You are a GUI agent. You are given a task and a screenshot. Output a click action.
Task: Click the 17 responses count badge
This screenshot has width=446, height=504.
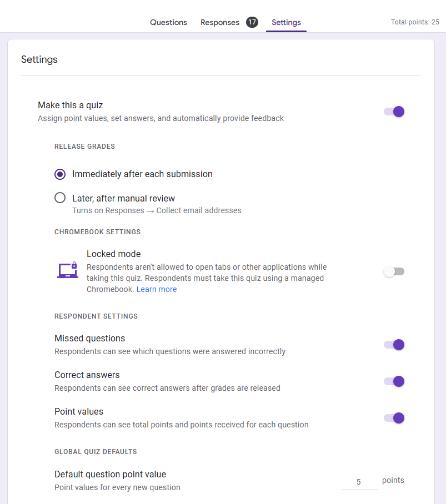pos(252,22)
